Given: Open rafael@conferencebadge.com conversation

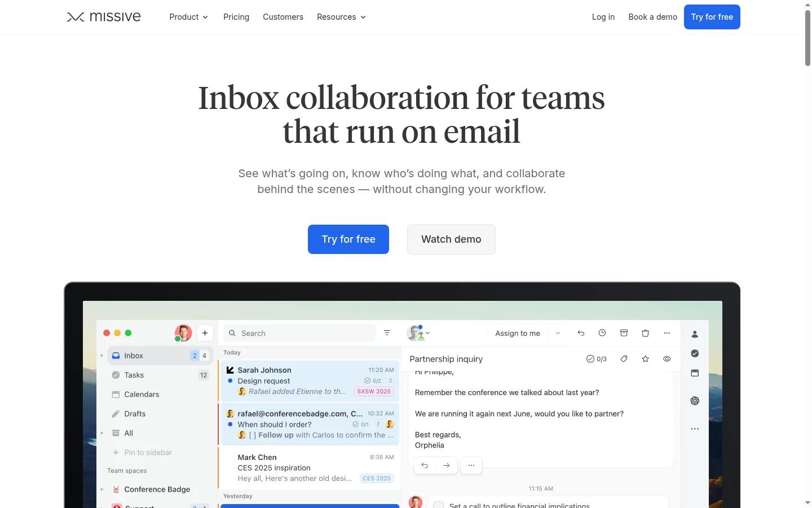Looking at the screenshot, I should [309, 424].
